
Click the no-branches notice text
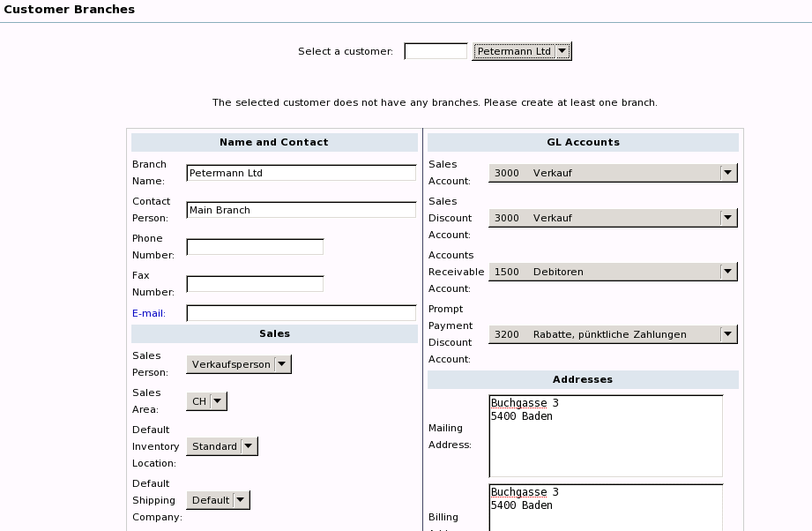click(435, 102)
